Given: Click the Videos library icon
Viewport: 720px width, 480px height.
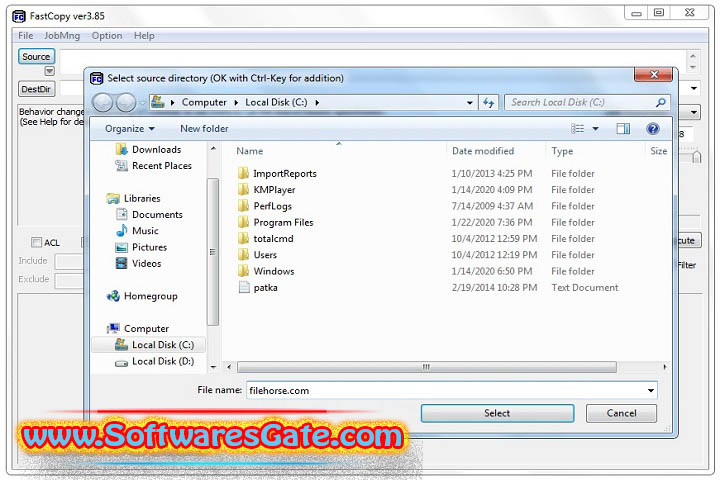Looking at the screenshot, I should click(x=122, y=263).
